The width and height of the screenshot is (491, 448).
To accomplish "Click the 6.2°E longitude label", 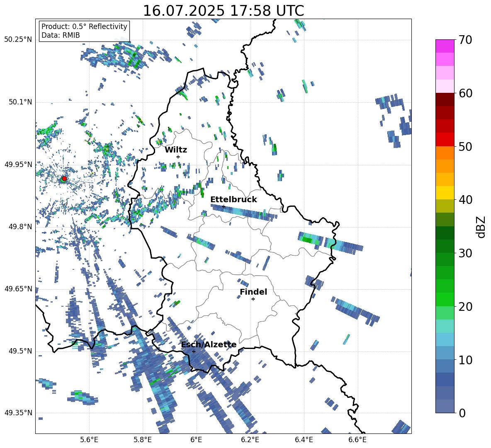I will 250,440.
